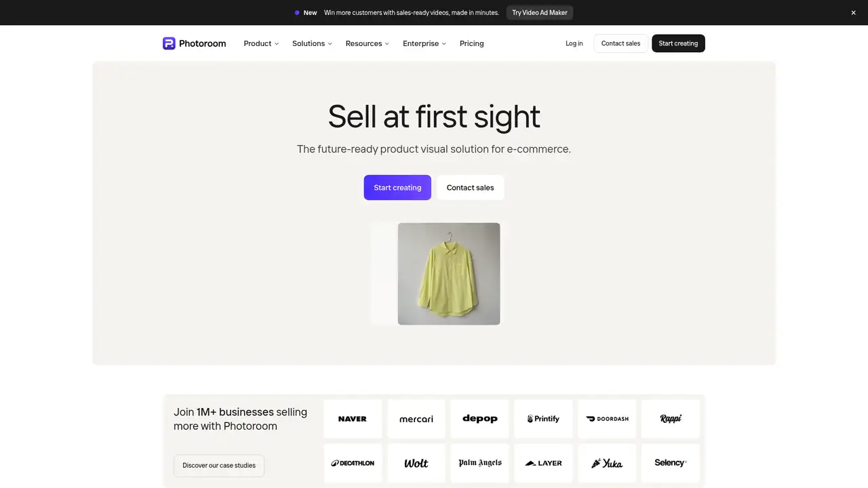Viewport: 868px width, 488px height.
Task: Click the white Contact sales hero button
Action: click(470, 188)
